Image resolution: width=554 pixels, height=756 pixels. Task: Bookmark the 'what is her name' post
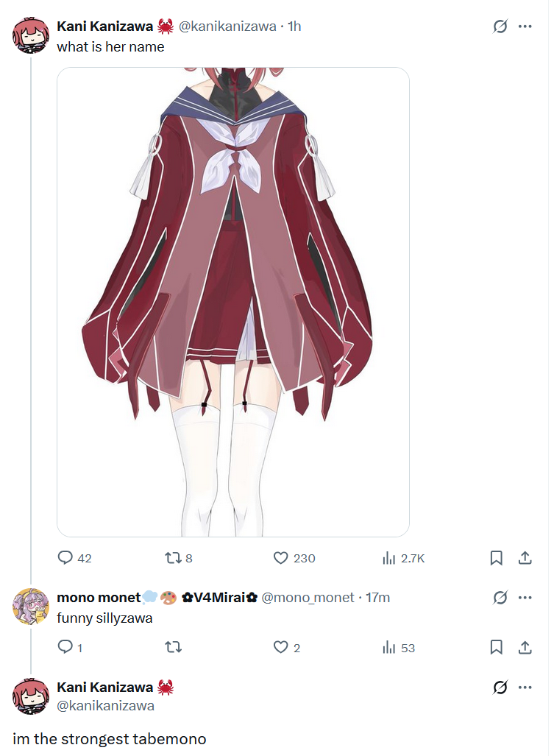click(496, 558)
